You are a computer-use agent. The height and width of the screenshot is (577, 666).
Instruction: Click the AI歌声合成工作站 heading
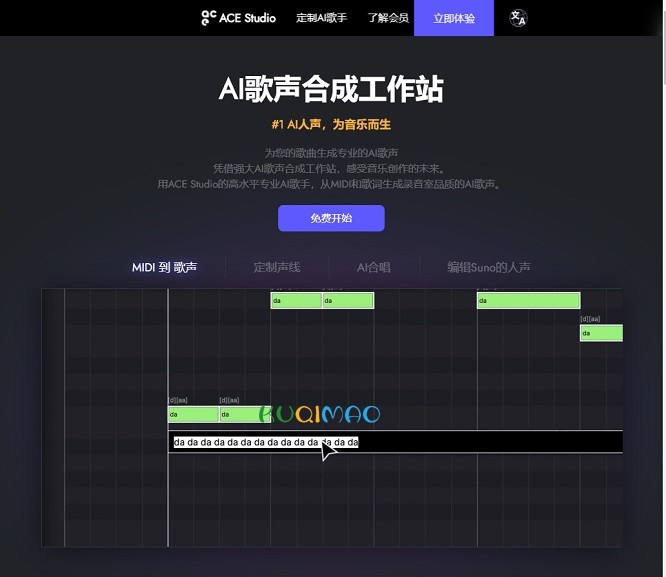331,89
